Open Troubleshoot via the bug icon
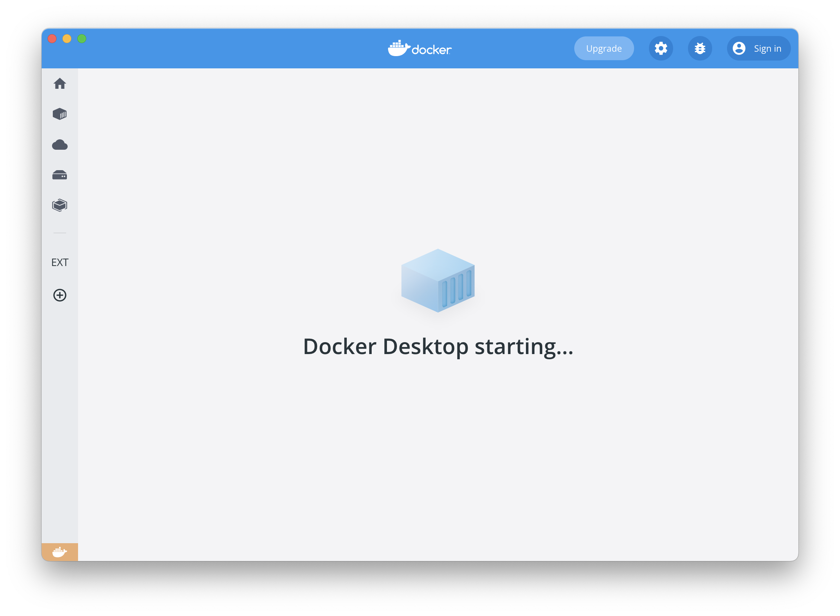The height and width of the screenshot is (616, 840). click(x=700, y=48)
